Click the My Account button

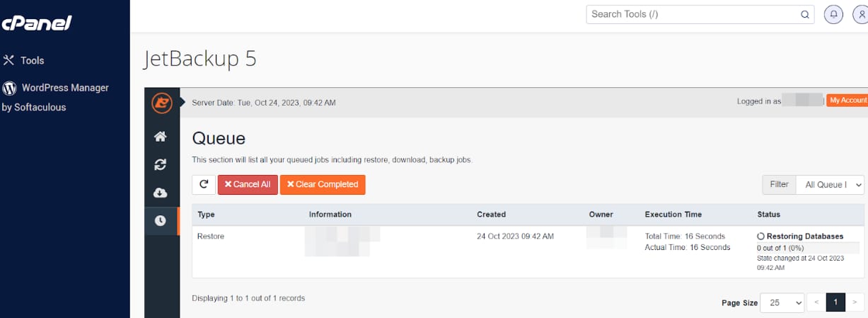click(847, 101)
